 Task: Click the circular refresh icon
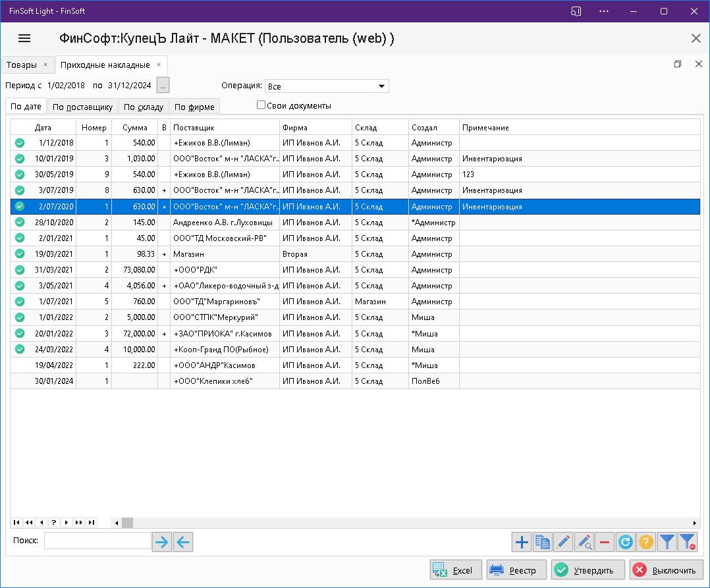(626, 542)
